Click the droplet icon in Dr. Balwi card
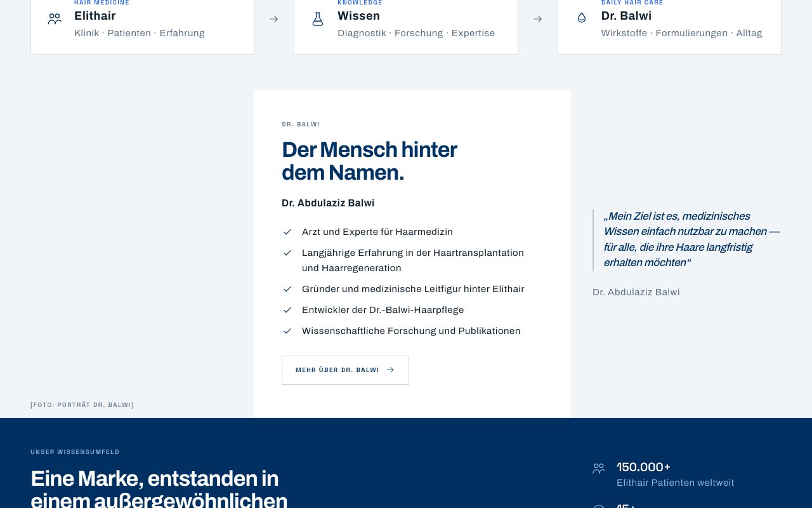 (582, 19)
